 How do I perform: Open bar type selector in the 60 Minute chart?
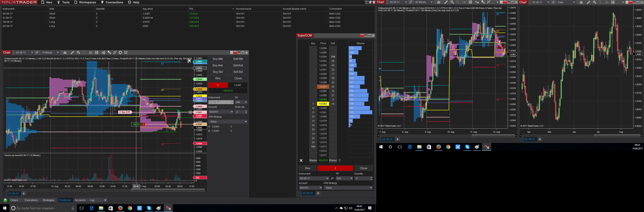[x=438, y=2]
